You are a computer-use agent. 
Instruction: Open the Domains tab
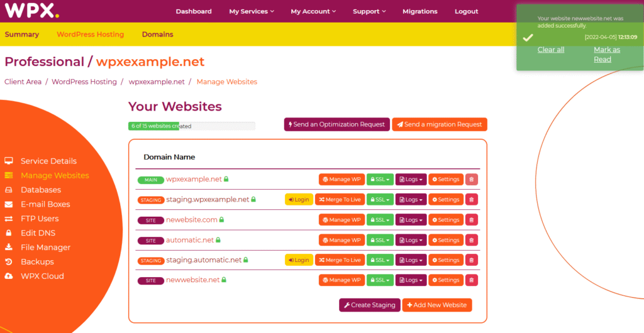tap(157, 35)
